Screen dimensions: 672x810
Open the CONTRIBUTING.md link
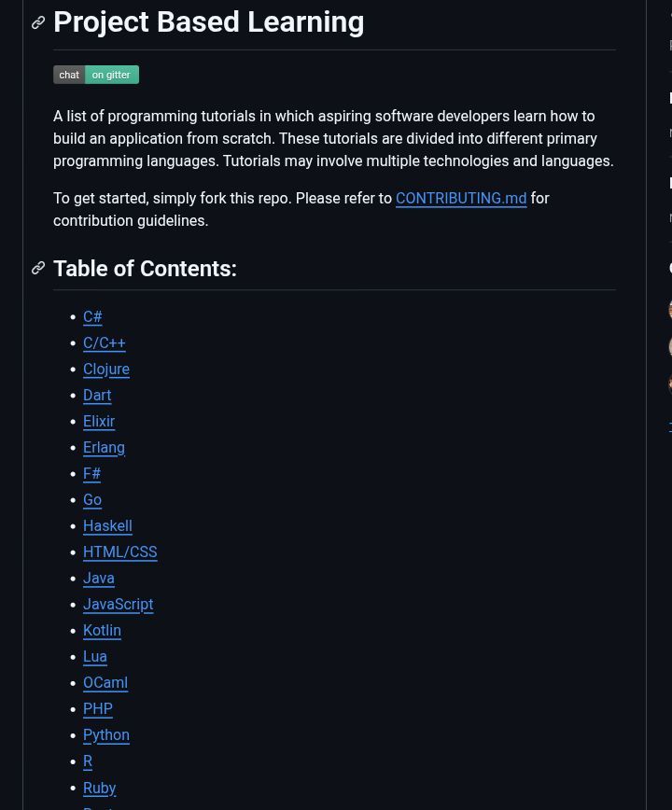click(x=461, y=199)
